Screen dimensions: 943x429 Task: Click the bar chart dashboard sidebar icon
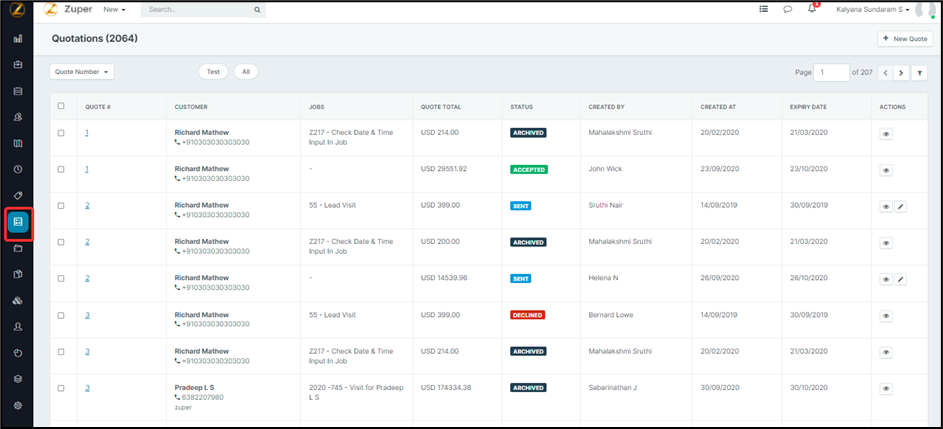[17, 39]
